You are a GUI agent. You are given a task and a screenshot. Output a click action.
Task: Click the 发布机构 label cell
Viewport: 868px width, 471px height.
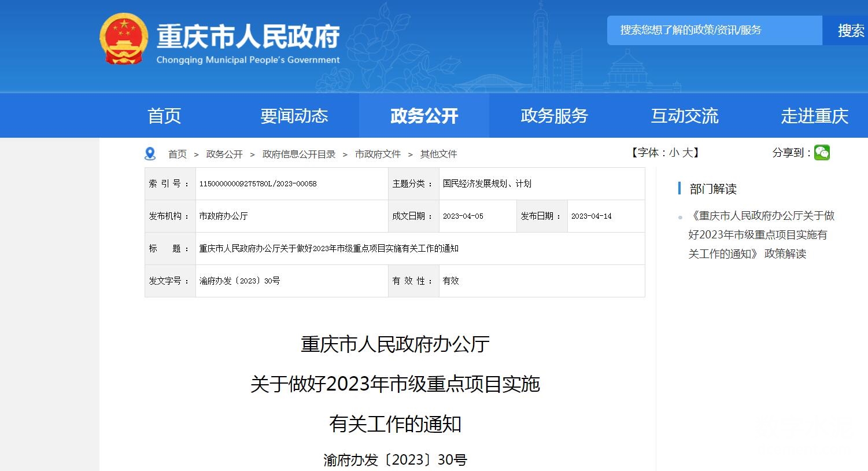[x=170, y=216]
